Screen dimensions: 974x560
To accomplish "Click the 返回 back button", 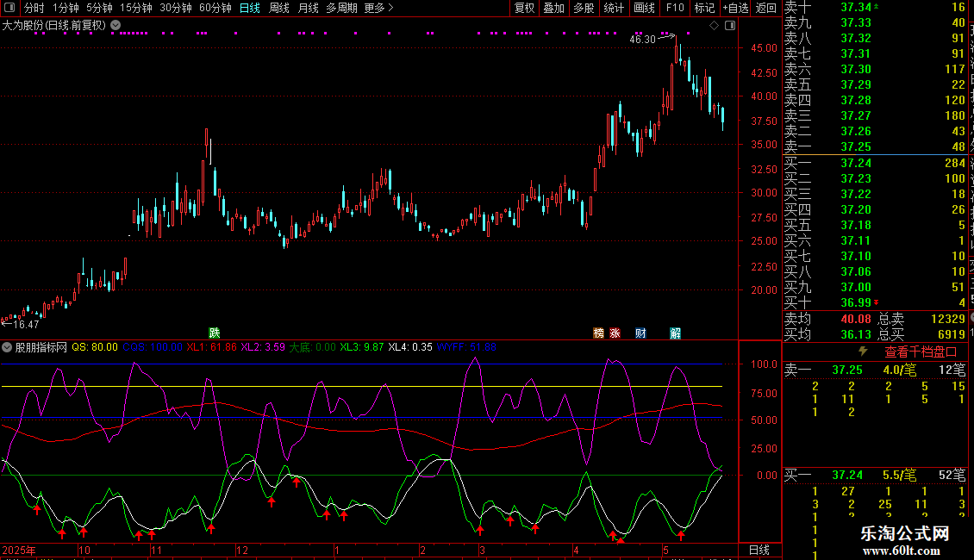I will coord(766,8).
